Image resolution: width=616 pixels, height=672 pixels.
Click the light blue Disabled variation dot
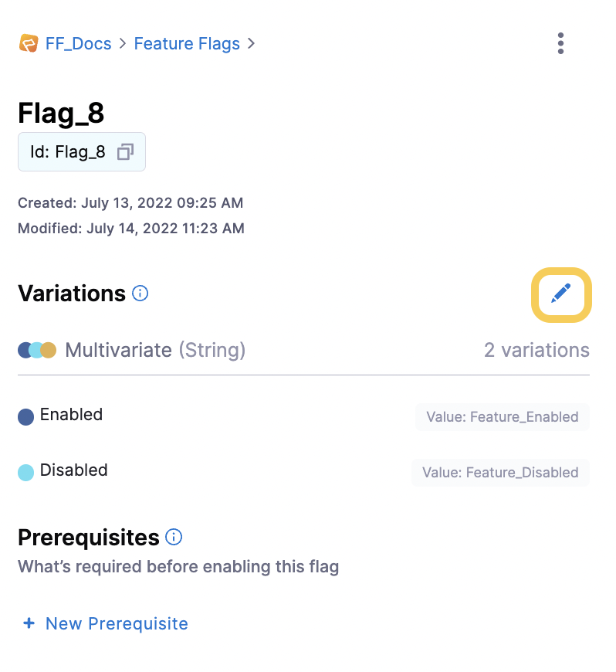click(x=25, y=470)
